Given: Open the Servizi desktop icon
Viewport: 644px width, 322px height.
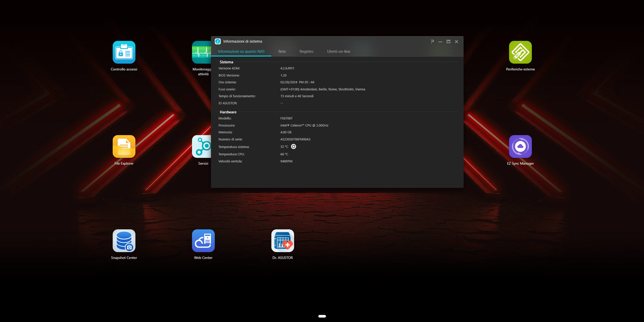Looking at the screenshot, I should [x=202, y=147].
